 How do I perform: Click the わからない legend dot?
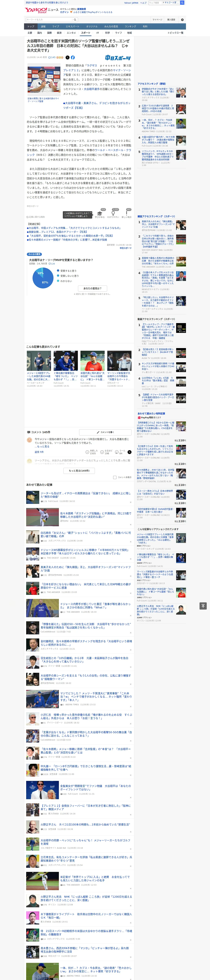58,281
